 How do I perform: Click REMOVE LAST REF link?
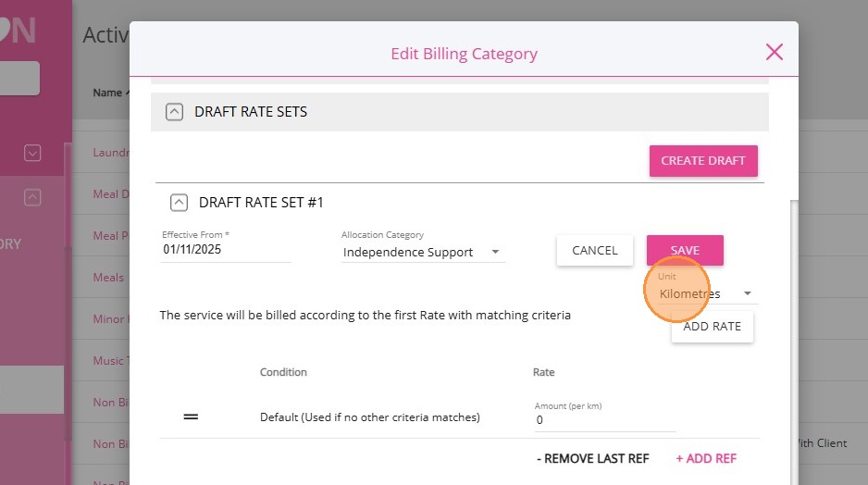point(593,458)
